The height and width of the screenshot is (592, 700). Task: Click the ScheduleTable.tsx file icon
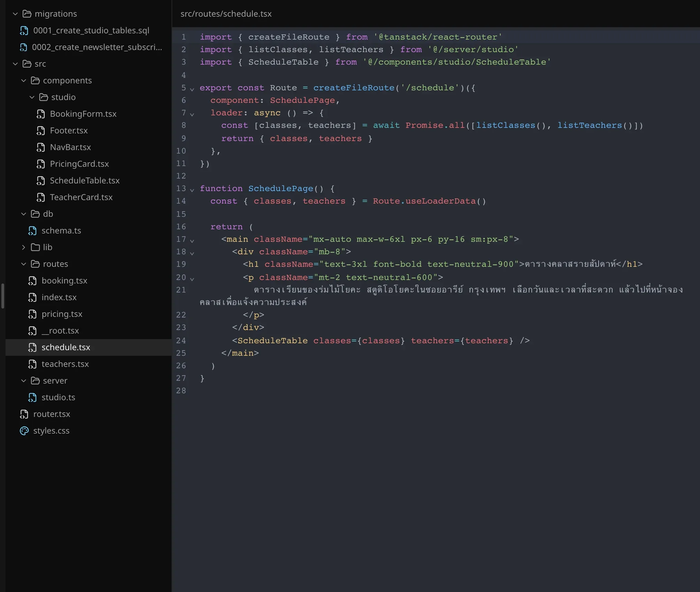41,181
